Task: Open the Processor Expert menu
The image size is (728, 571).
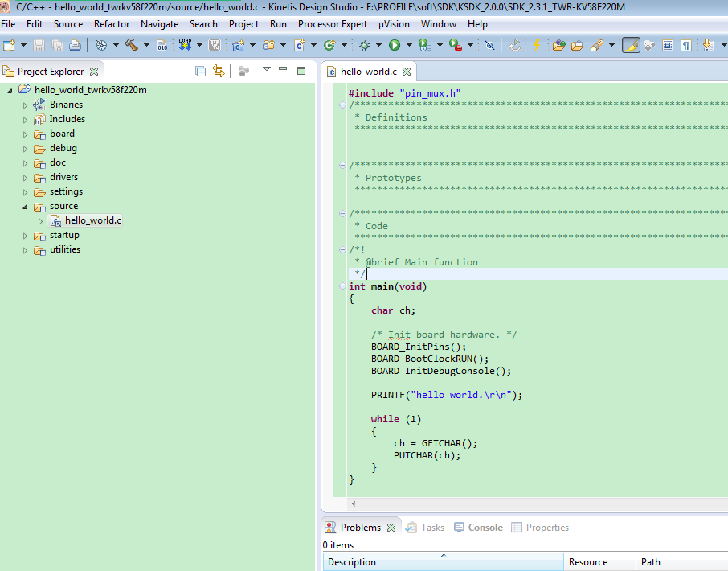Action: point(332,24)
